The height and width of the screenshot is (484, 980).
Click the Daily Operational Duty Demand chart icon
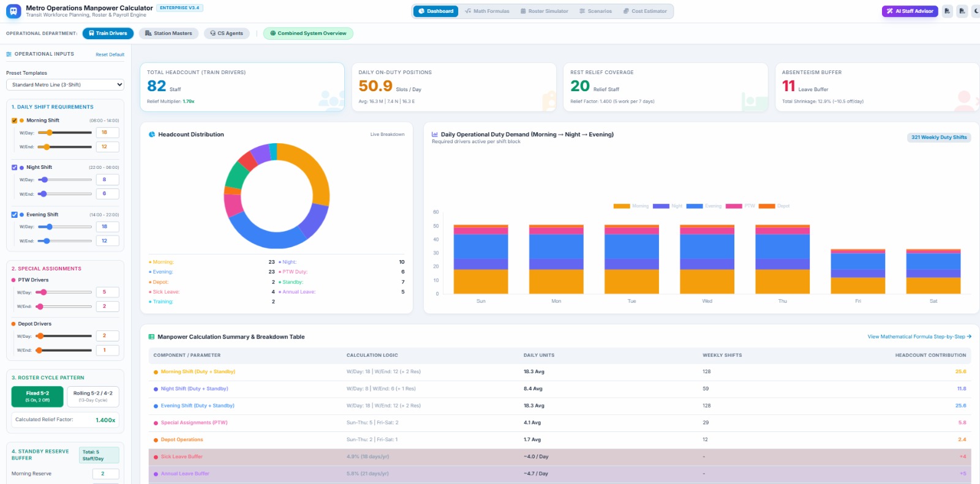coord(435,135)
